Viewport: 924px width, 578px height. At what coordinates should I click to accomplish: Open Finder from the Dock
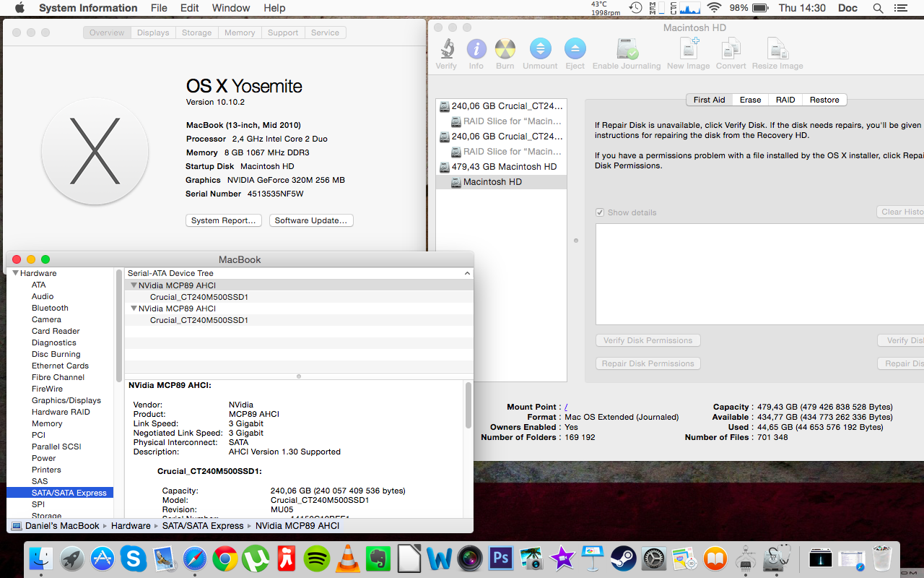40,558
